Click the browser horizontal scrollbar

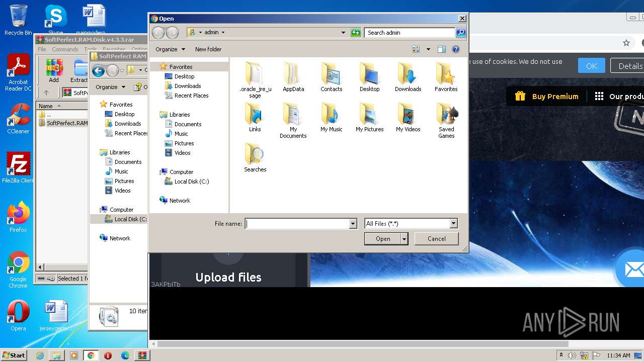[x=363, y=344]
